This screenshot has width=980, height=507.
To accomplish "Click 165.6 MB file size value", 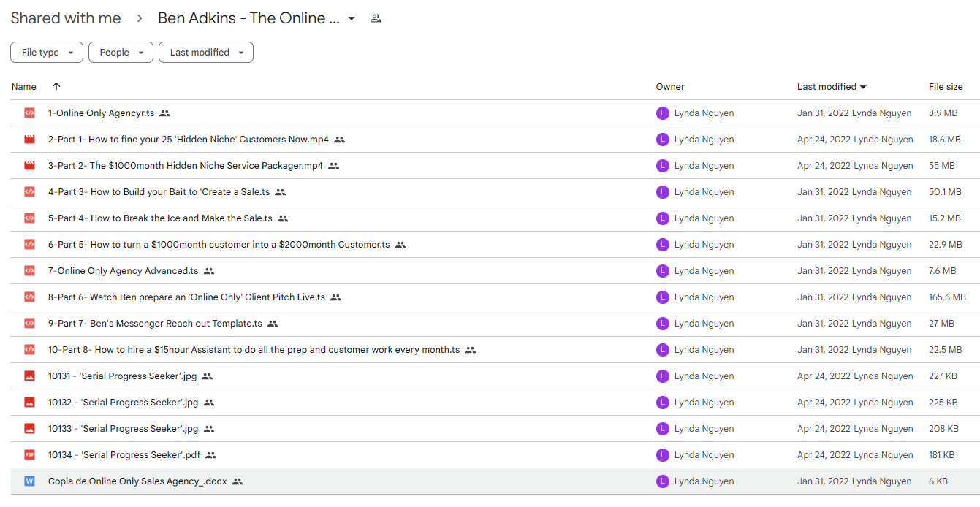I will (947, 297).
